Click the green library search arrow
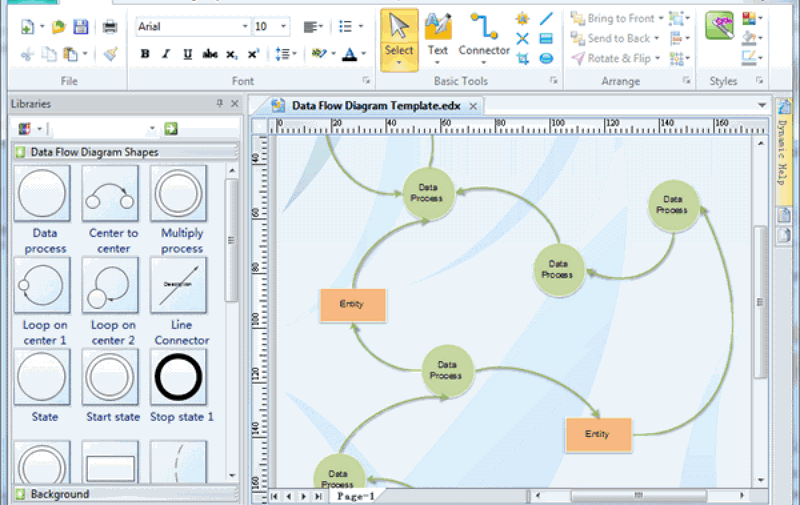This screenshot has width=800, height=505. [171, 129]
